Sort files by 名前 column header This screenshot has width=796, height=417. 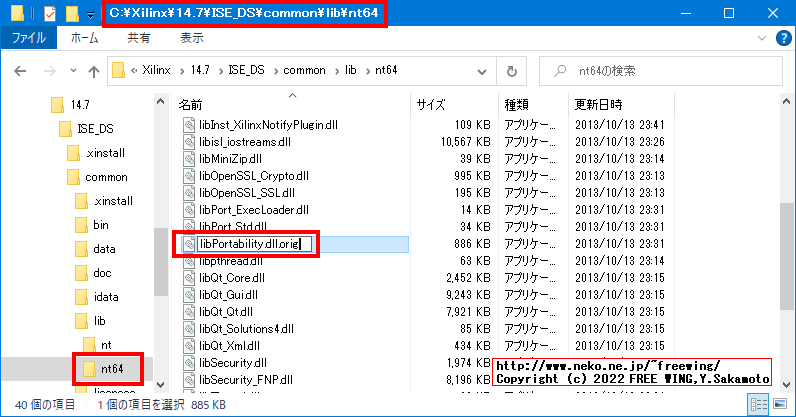coord(190,105)
